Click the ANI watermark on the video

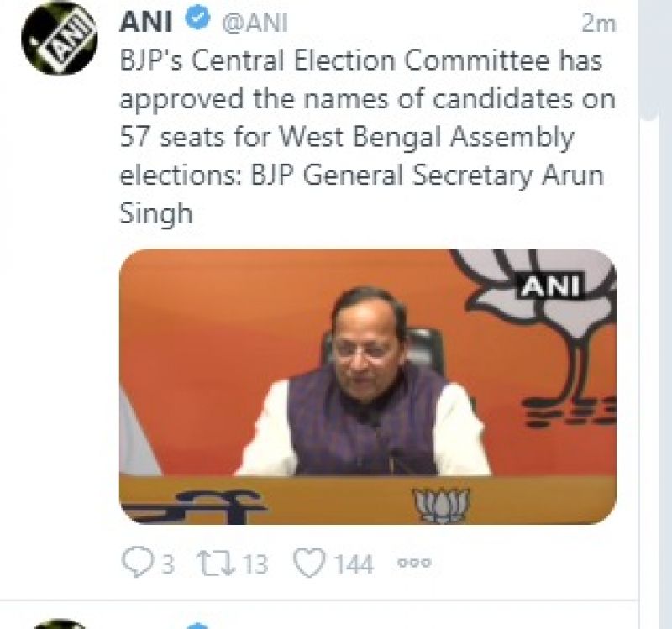tap(551, 286)
